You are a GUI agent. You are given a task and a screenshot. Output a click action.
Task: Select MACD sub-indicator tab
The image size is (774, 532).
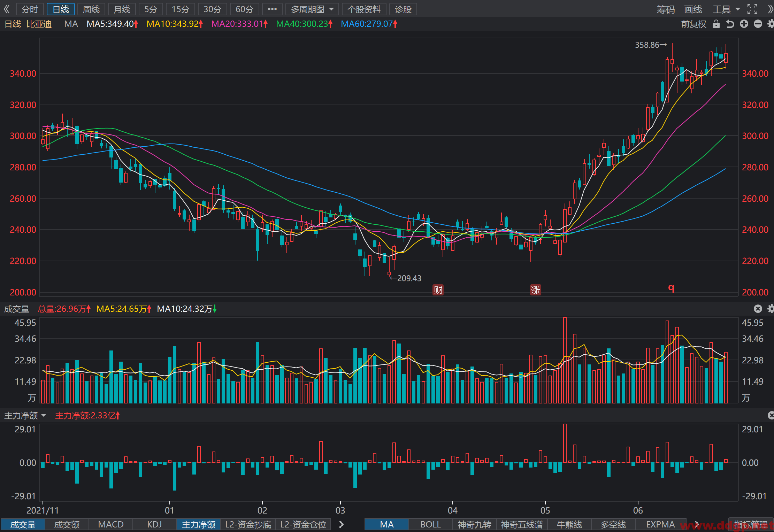[x=111, y=524]
